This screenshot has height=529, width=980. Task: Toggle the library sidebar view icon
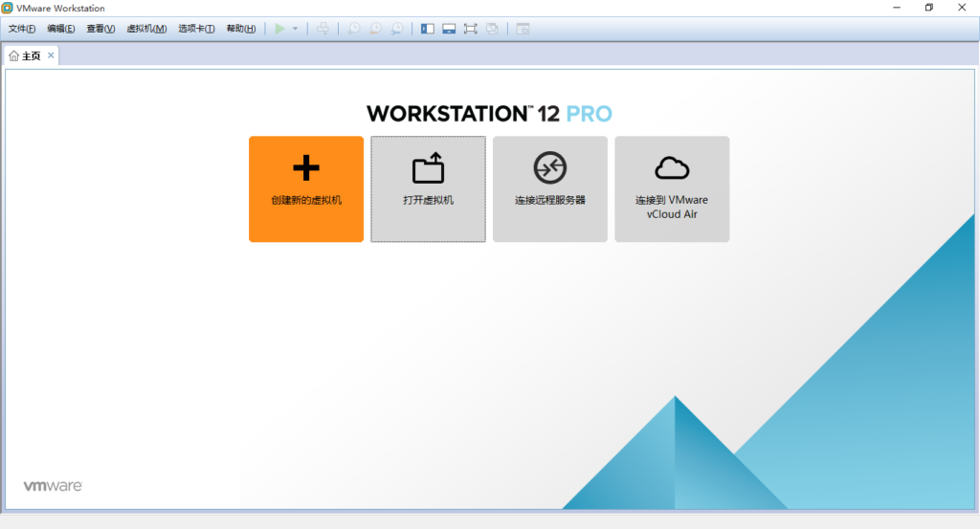click(x=427, y=29)
